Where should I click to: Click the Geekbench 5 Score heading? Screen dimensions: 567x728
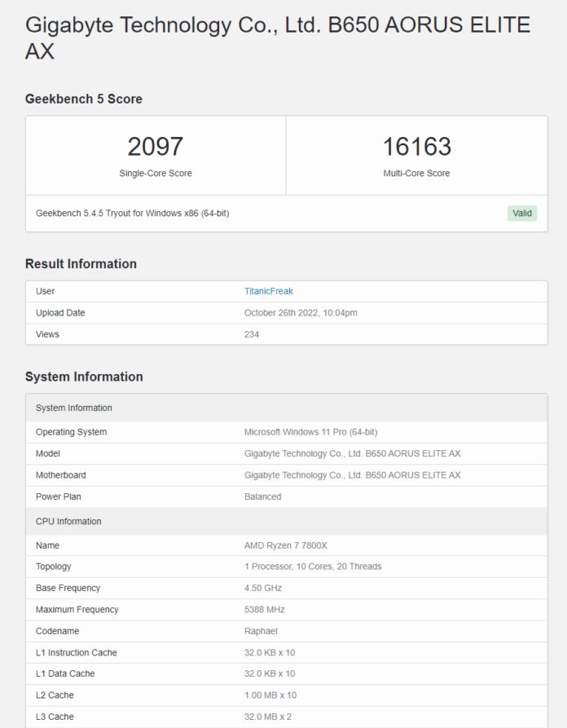pos(84,99)
